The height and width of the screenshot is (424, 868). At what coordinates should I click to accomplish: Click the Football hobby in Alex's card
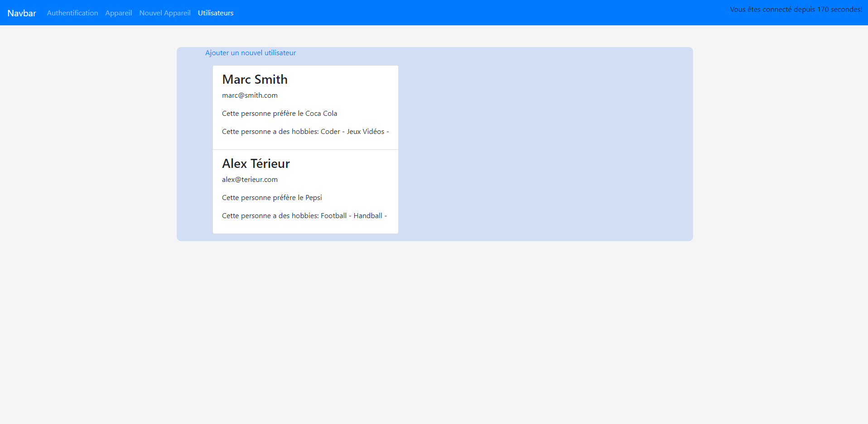point(333,216)
